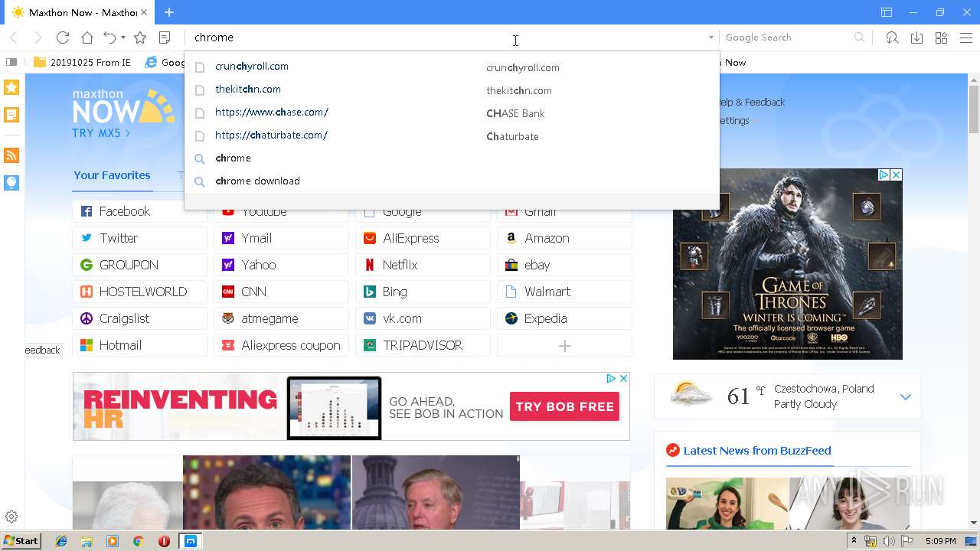Open the CNN shortcut
This screenshot has height=551, width=980.
(281, 292)
